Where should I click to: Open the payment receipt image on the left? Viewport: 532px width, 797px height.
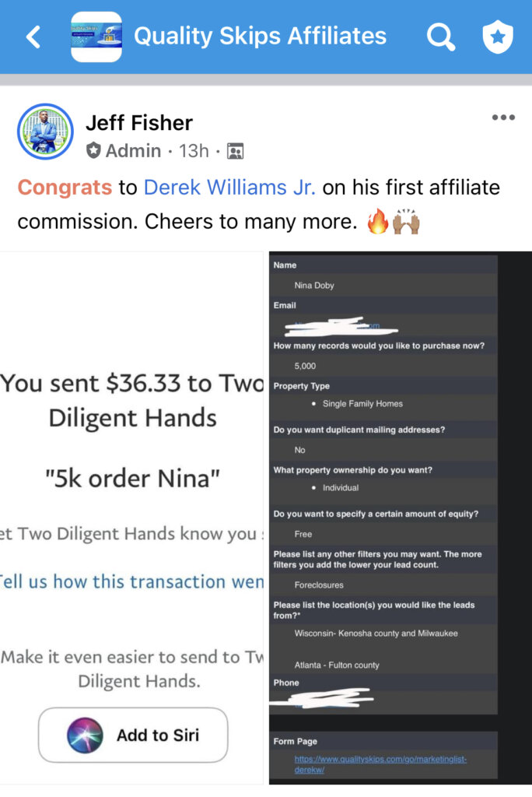point(132,518)
